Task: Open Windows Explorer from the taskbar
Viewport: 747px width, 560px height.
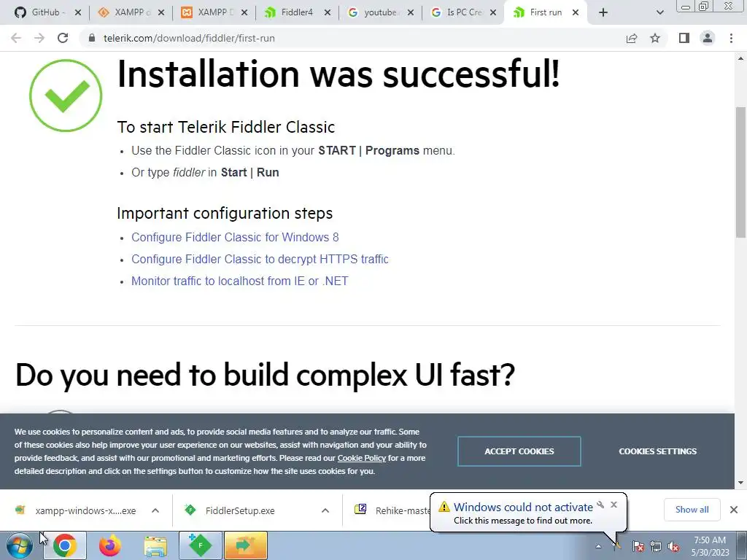Action: (x=155, y=546)
